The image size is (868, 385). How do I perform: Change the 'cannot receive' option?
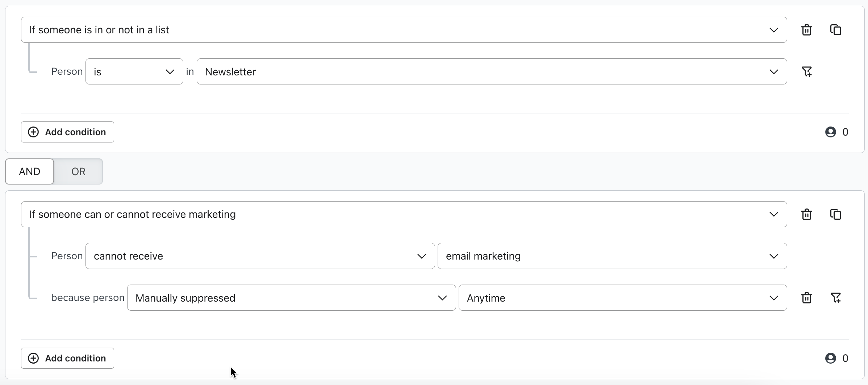point(260,256)
